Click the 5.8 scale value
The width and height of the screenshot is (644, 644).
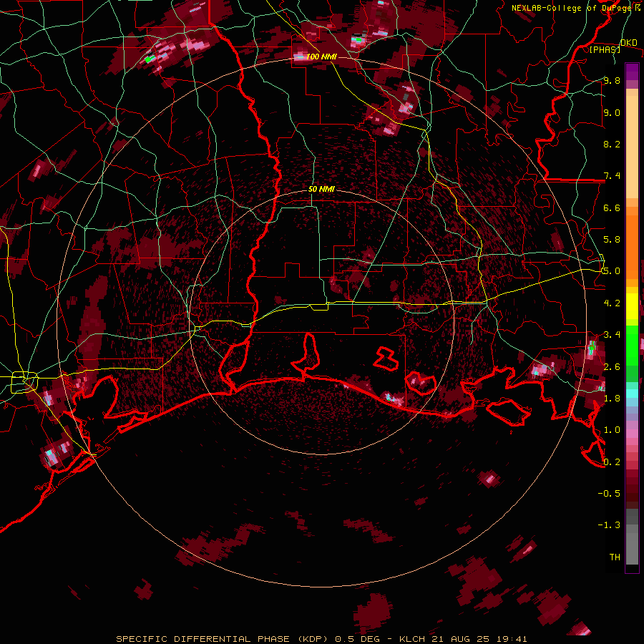click(x=612, y=240)
